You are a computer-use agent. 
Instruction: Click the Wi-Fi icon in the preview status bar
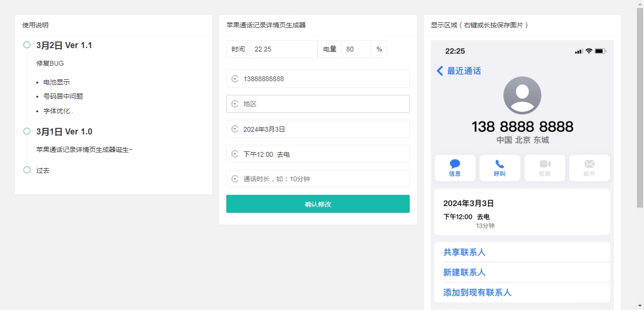pyautogui.click(x=588, y=51)
